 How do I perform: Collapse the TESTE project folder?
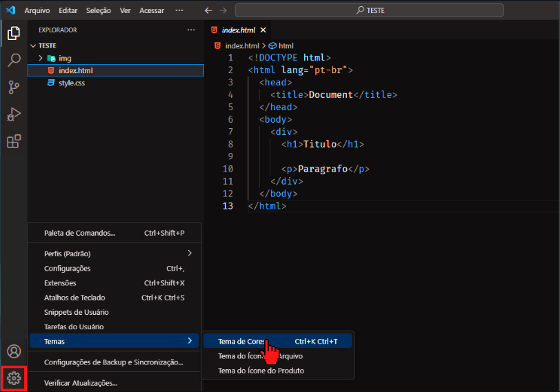tap(33, 45)
